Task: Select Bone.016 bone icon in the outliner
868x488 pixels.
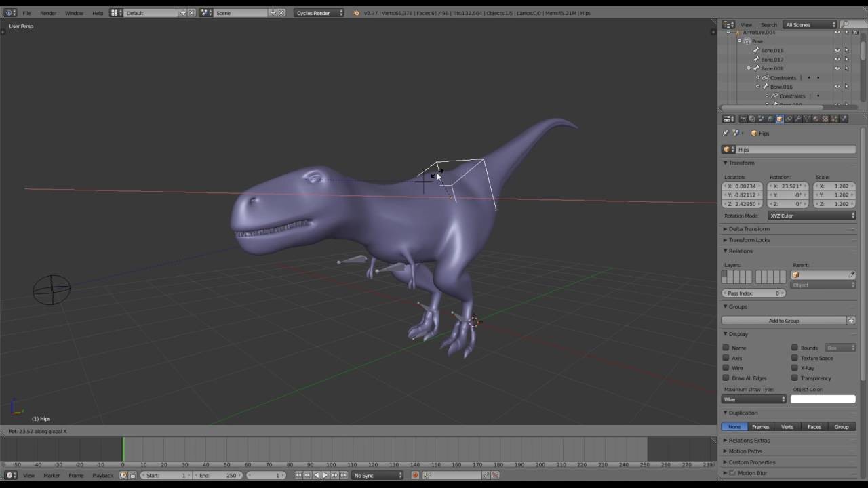Action: (x=765, y=86)
